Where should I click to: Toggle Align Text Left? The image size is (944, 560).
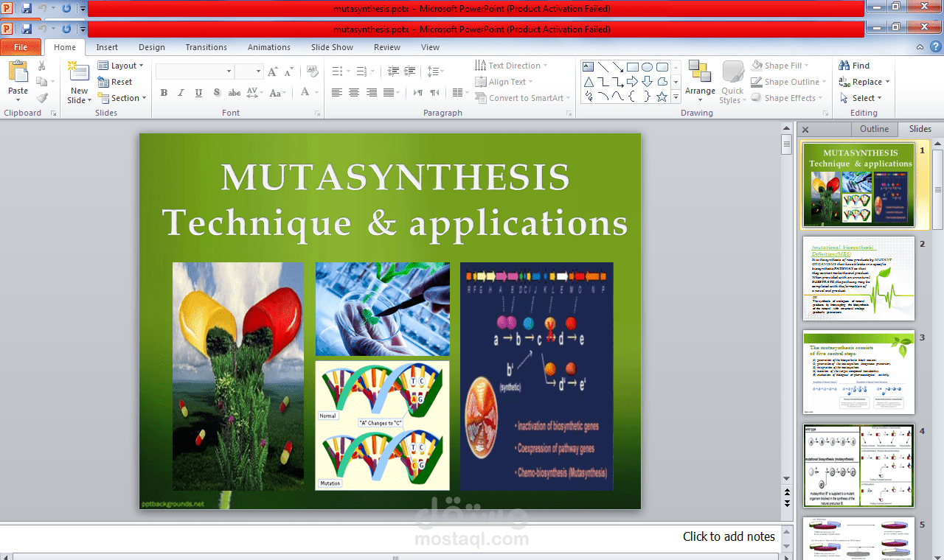click(337, 93)
